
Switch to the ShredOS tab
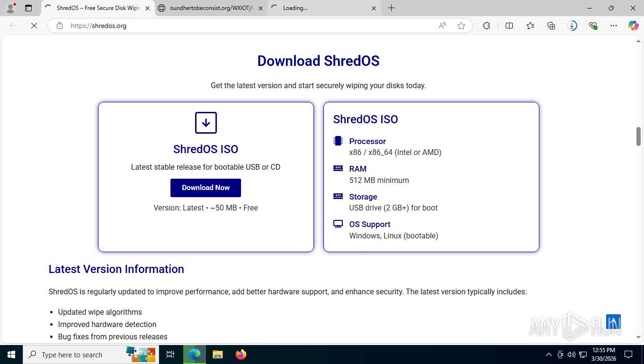pyautogui.click(x=98, y=8)
